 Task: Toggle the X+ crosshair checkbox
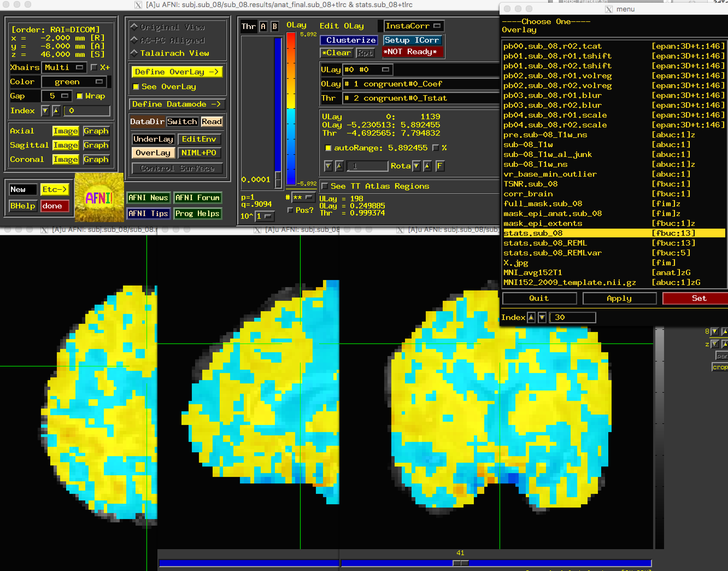(x=94, y=68)
